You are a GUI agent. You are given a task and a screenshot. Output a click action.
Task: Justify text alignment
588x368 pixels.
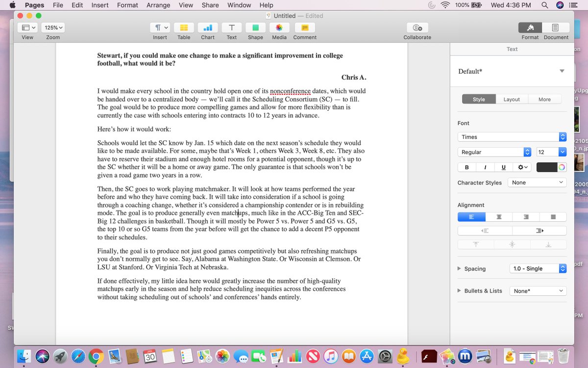[553, 216]
